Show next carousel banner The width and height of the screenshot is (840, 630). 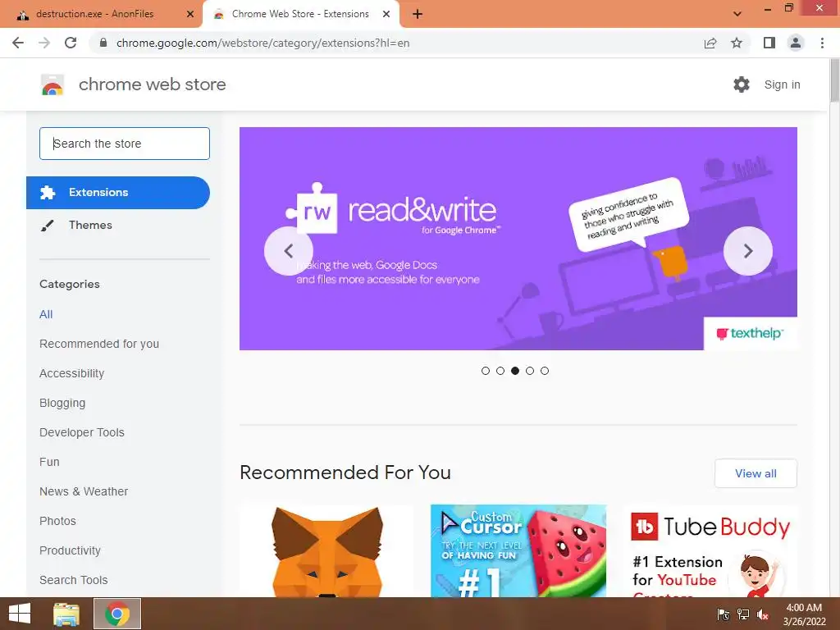(748, 251)
